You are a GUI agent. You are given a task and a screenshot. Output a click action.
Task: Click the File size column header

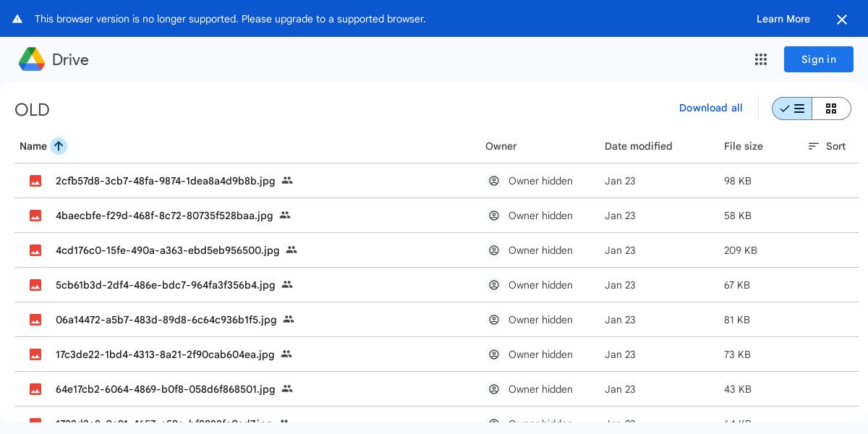(x=743, y=146)
